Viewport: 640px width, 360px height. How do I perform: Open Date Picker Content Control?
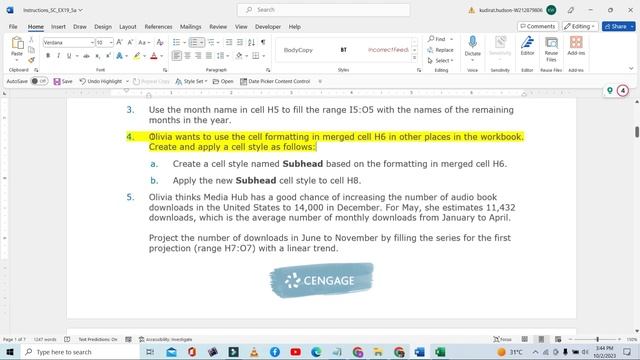point(275,81)
